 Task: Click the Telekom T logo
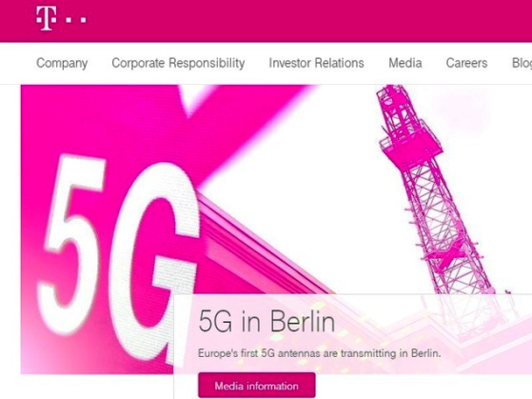coord(46,18)
